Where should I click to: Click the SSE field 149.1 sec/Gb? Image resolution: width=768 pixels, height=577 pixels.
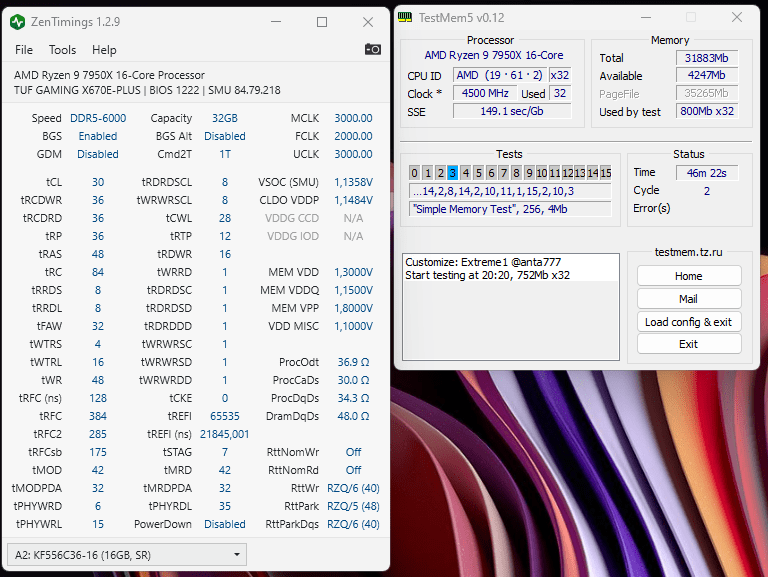[x=512, y=111]
